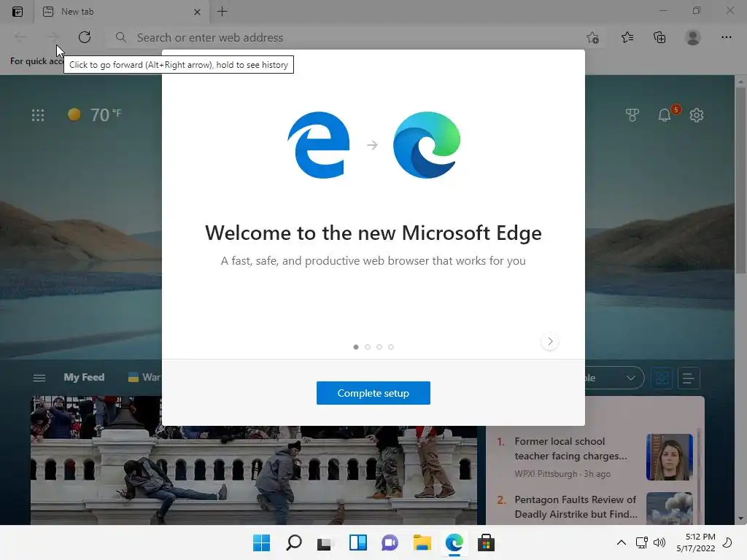This screenshot has height=560, width=747.
Task: Open the Rewards trophy icon
Action: pos(632,114)
